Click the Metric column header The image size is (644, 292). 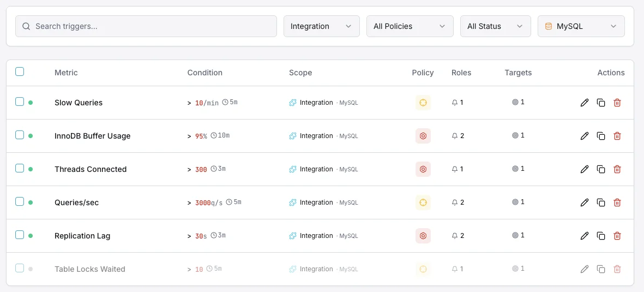point(66,73)
